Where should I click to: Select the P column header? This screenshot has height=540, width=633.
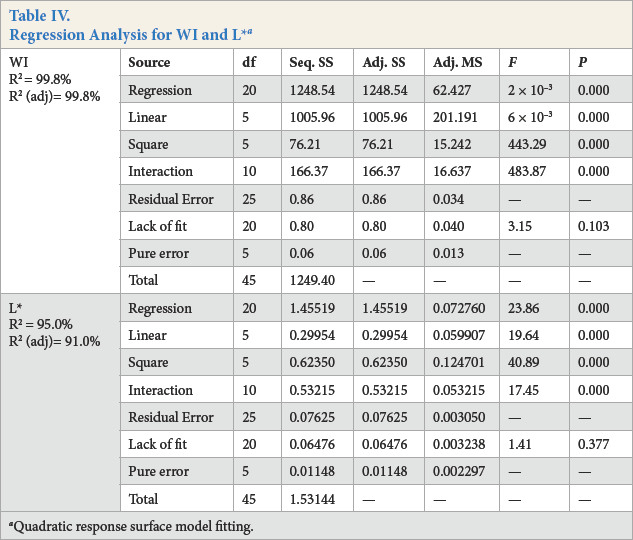click(x=583, y=63)
